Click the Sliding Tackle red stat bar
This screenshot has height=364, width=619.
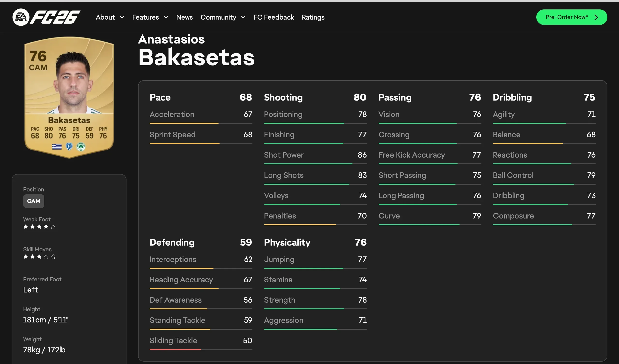click(x=175, y=349)
